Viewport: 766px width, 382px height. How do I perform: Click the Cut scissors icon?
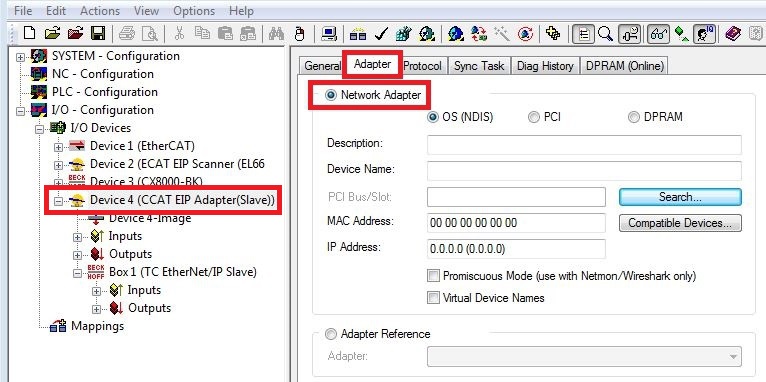(179, 33)
